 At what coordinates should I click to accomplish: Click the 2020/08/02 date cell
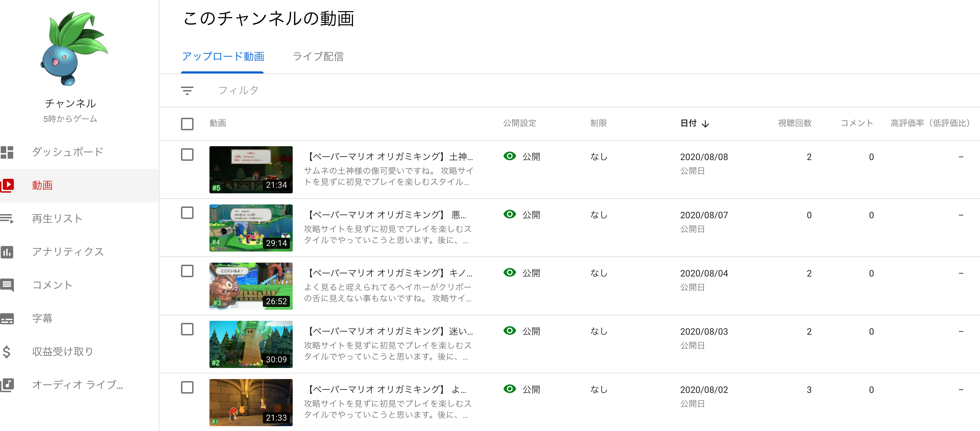(x=704, y=389)
